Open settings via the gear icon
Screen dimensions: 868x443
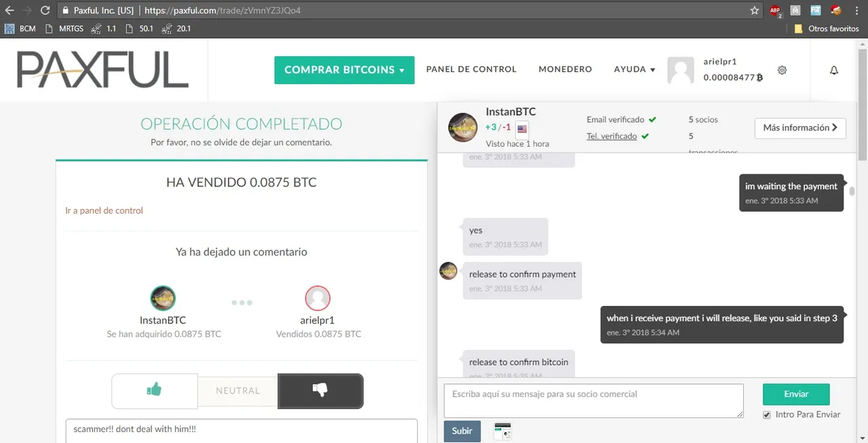[x=782, y=70]
